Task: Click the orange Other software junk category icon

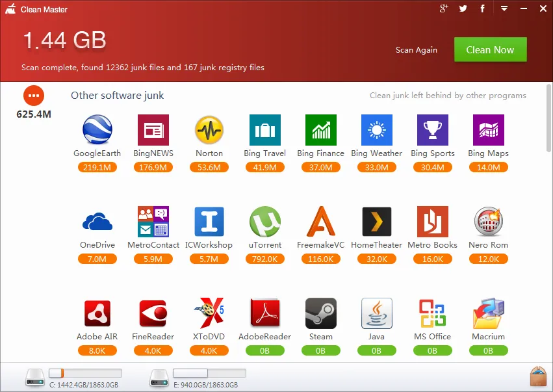Action: (x=34, y=96)
